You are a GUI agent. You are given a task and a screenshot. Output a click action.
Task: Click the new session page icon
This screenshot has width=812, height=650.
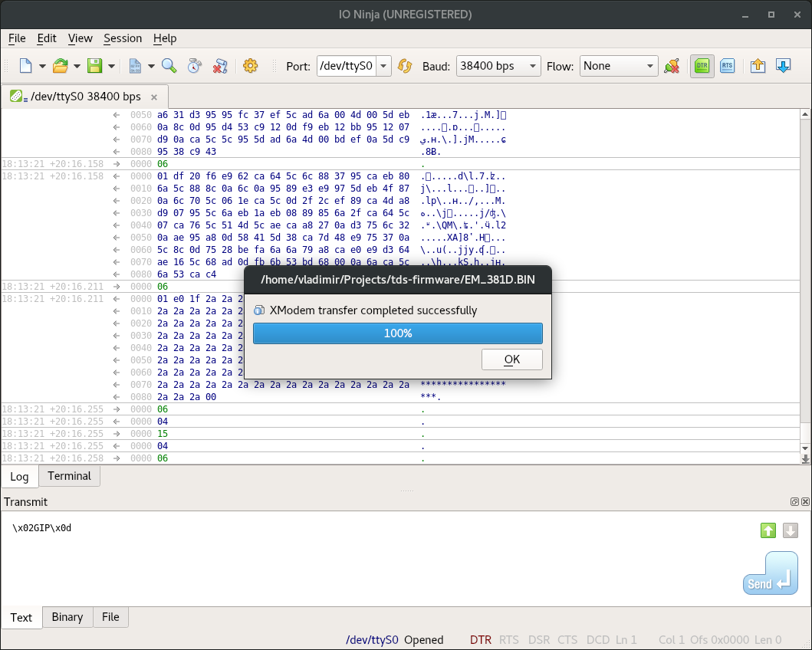click(26, 66)
